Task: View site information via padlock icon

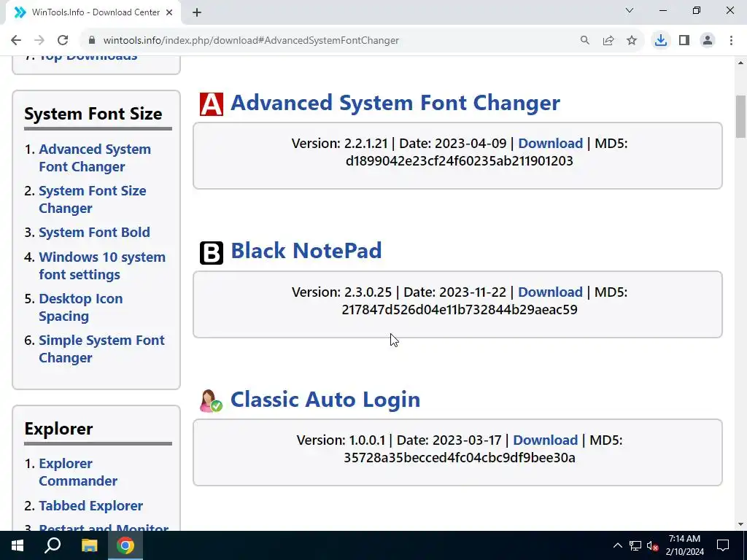Action: [92, 41]
